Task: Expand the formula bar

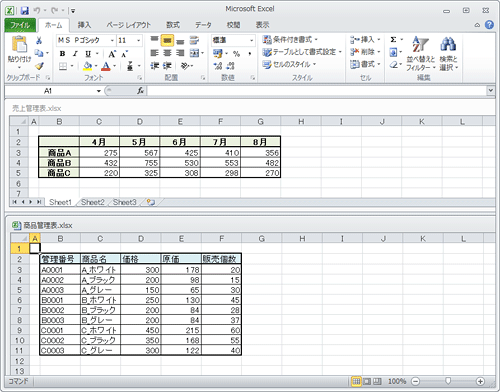Action: 490,90
